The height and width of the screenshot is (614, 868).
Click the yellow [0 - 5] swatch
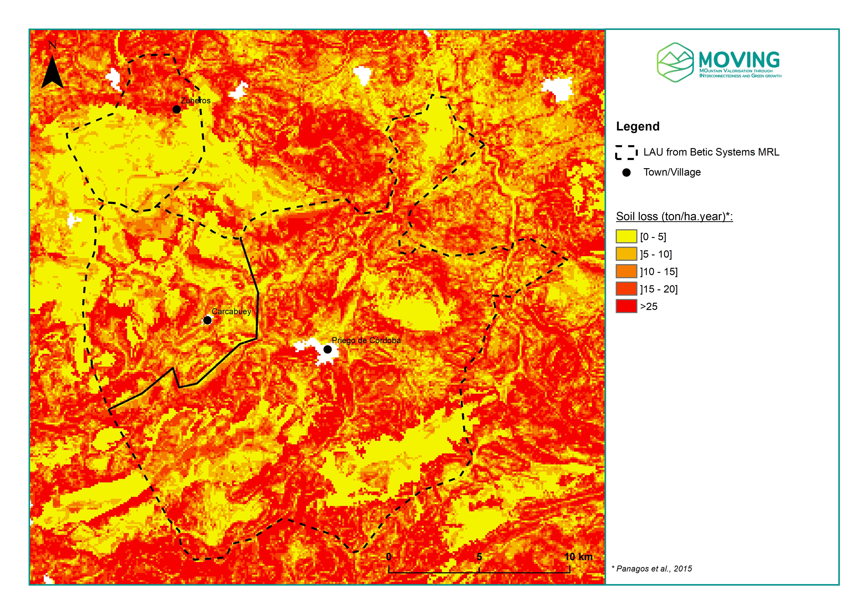(626, 236)
